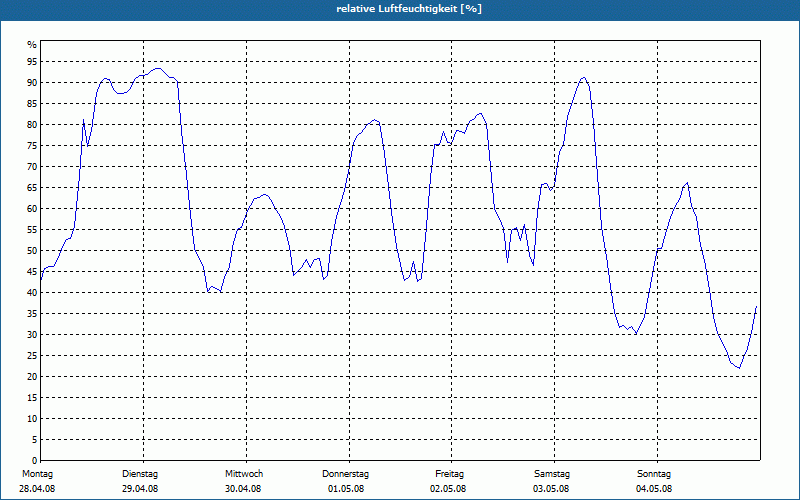
Task: Select the 85 y-axis value label
Action: tap(32, 104)
